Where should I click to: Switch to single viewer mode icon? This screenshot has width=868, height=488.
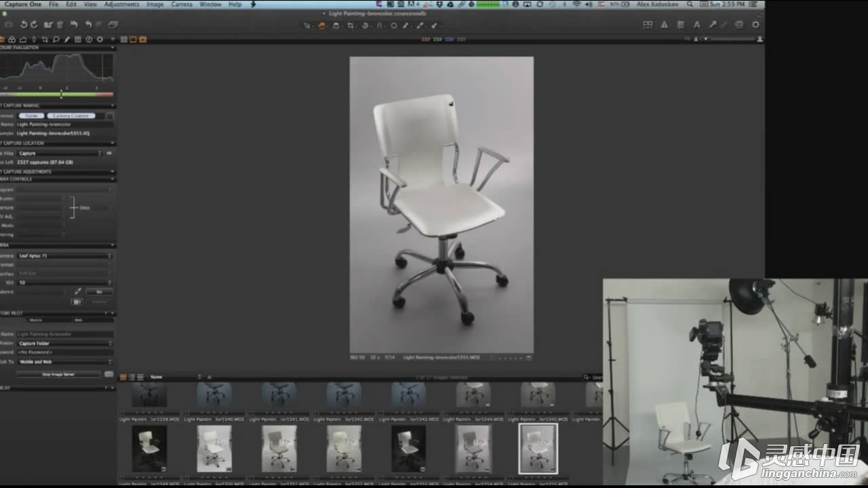pos(133,39)
